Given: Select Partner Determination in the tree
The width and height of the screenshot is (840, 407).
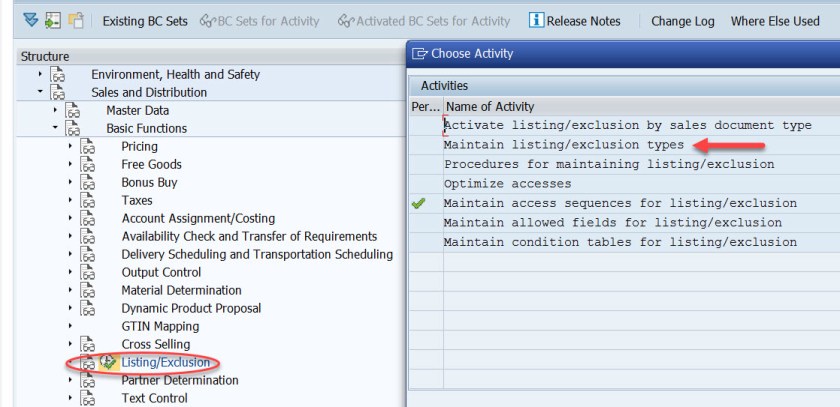Looking at the screenshot, I should (x=180, y=381).
